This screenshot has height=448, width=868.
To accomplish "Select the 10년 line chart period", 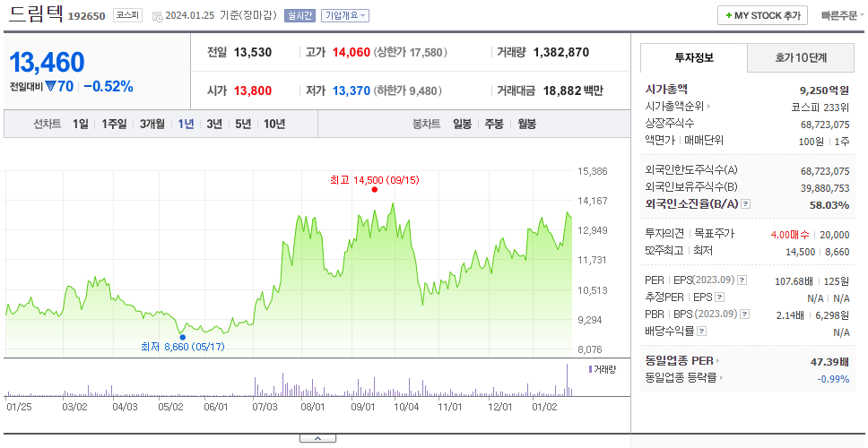I will tap(274, 124).
